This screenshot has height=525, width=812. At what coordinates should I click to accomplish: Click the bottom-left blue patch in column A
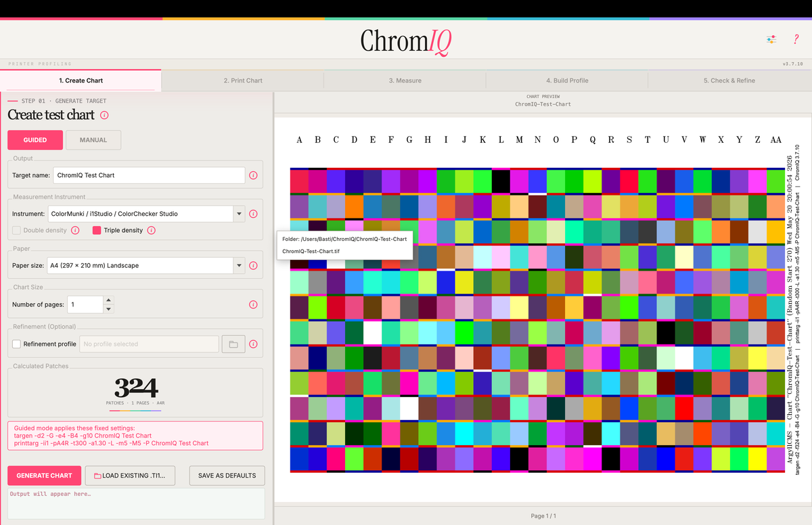pos(299,459)
